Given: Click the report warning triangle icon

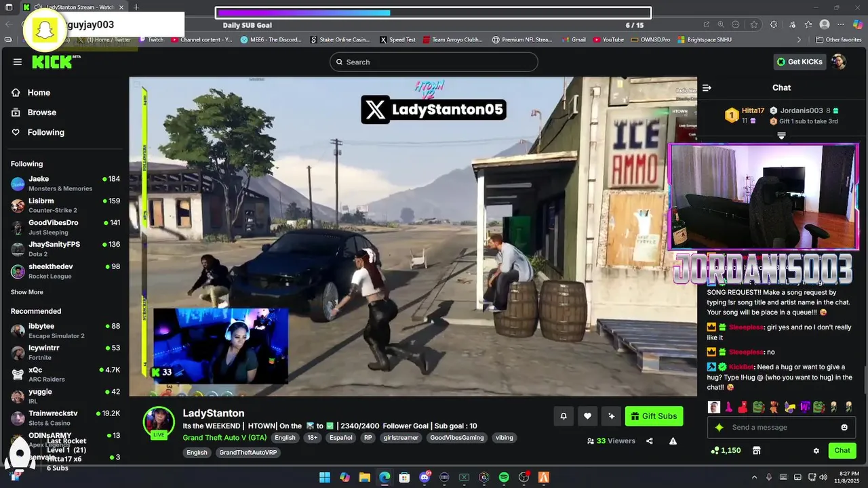Looking at the screenshot, I should pos(673,441).
